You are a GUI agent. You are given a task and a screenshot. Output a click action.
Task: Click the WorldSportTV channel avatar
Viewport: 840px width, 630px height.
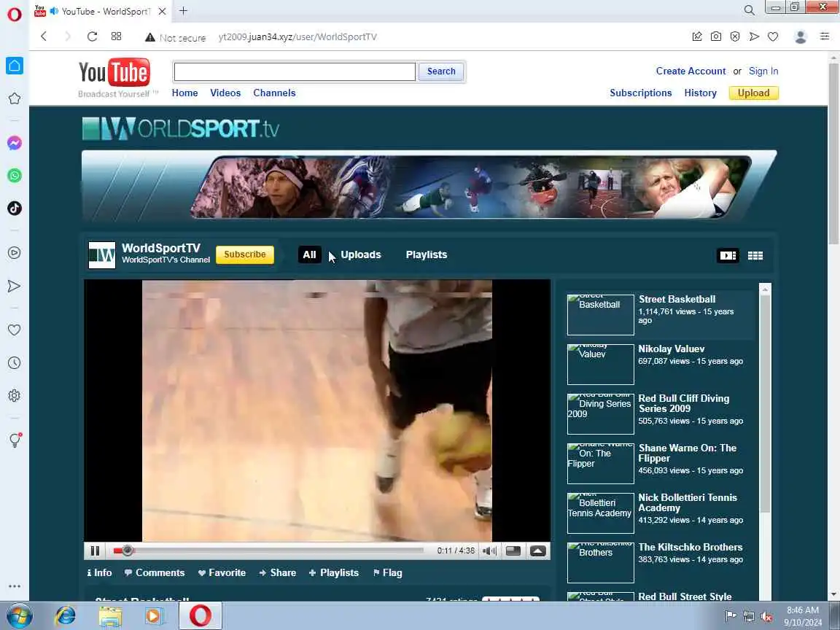pyautogui.click(x=102, y=255)
